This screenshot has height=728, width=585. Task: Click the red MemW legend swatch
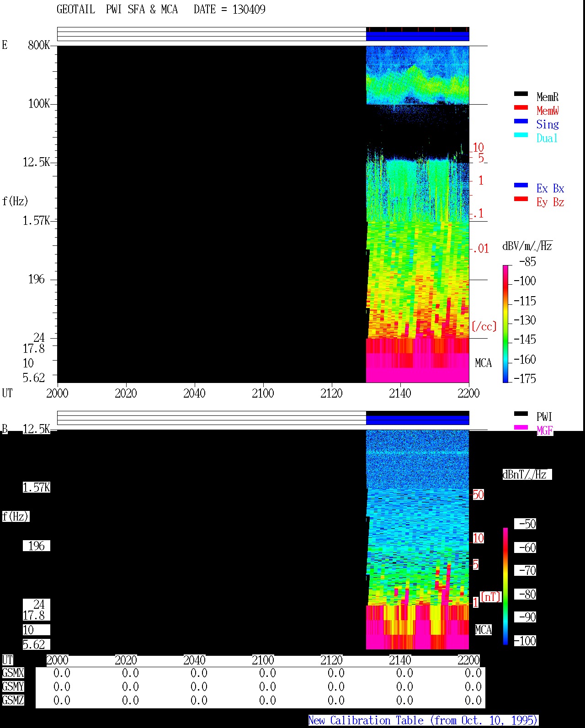pyautogui.click(x=521, y=107)
